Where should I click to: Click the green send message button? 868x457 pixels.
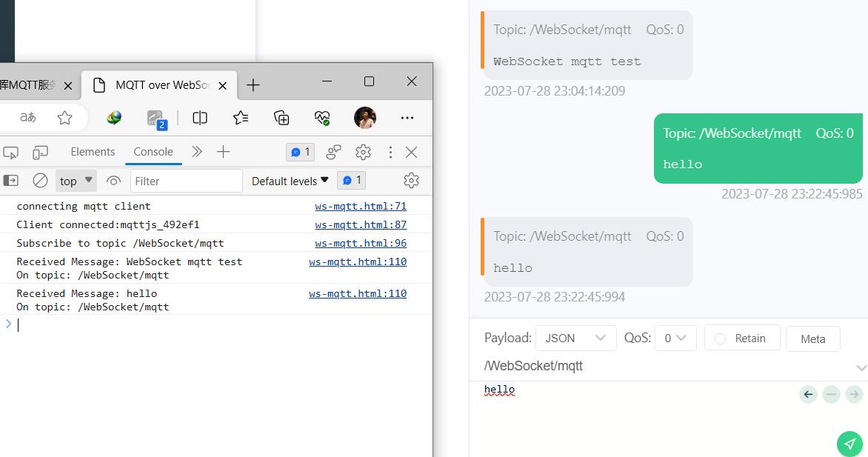pyautogui.click(x=849, y=443)
